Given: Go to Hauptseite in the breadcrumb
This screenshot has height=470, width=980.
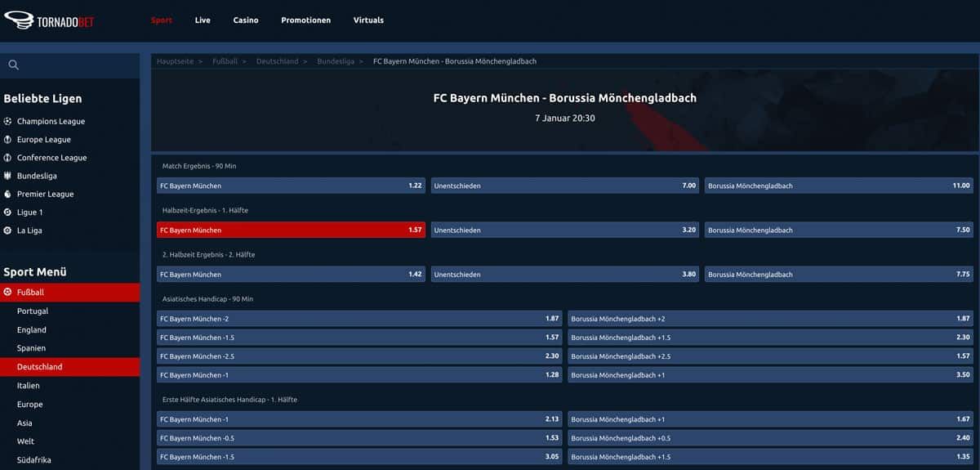Looking at the screenshot, I should point(175,61).
